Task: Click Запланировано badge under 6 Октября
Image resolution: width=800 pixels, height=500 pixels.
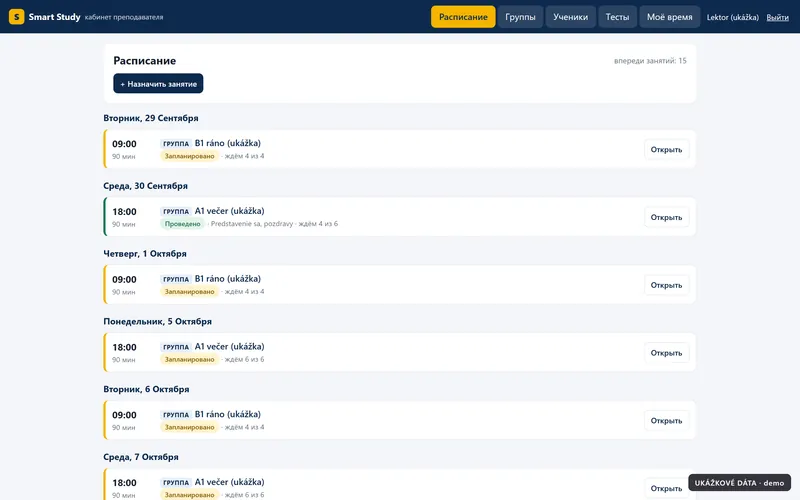Action: [x=189, y=428]
